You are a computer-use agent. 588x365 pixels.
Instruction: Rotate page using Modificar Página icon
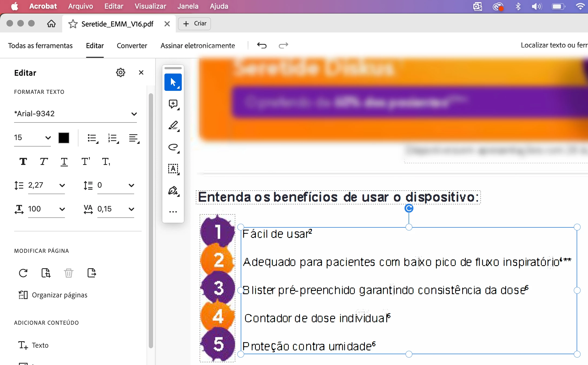tap(23, 273)
